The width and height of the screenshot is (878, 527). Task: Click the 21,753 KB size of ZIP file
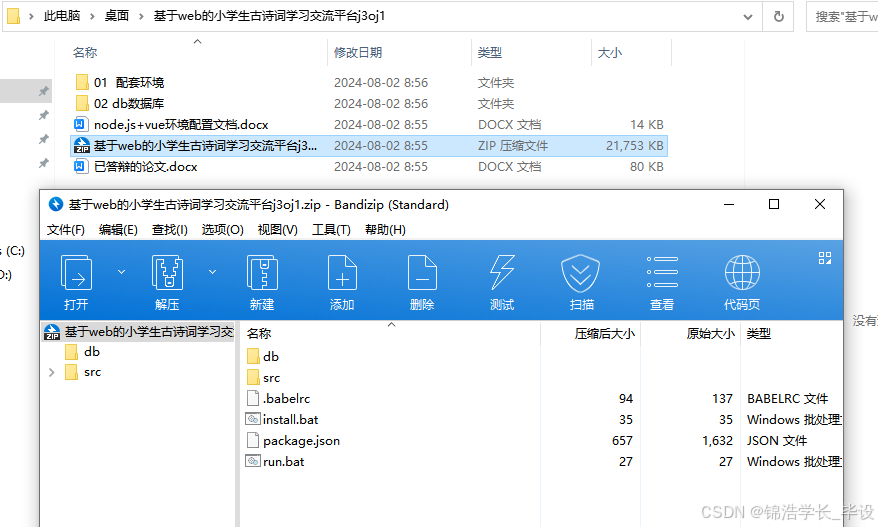pos(634,146)
